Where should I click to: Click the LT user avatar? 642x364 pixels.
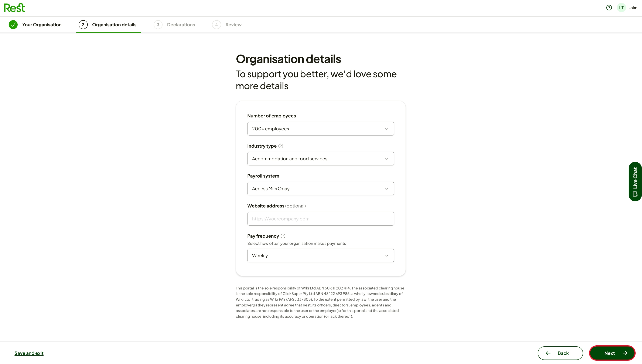[x=621, y=8]
